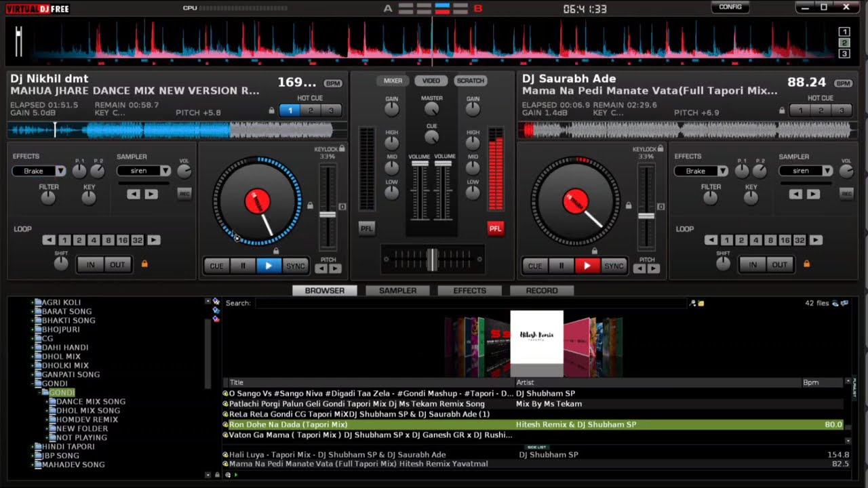This screenshot has width=868, height=488.
Task: Toggle right deck keylock padlock
Action: (660, 148)
